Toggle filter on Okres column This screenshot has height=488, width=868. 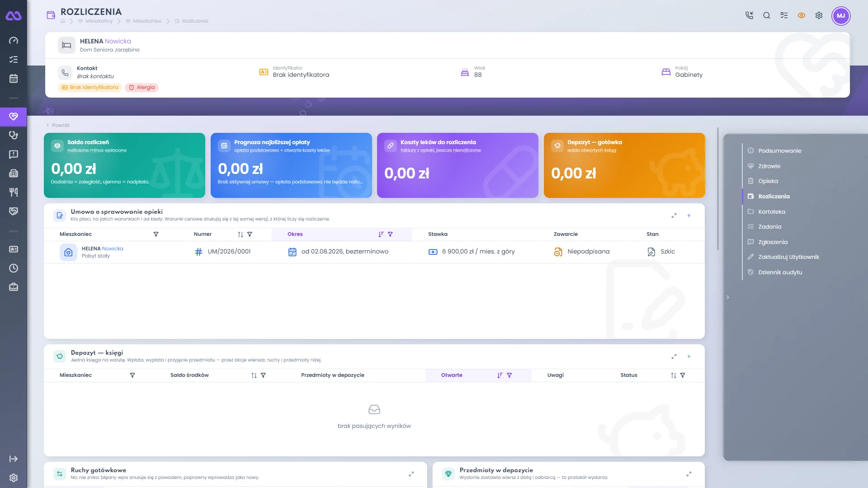[390, 235]
